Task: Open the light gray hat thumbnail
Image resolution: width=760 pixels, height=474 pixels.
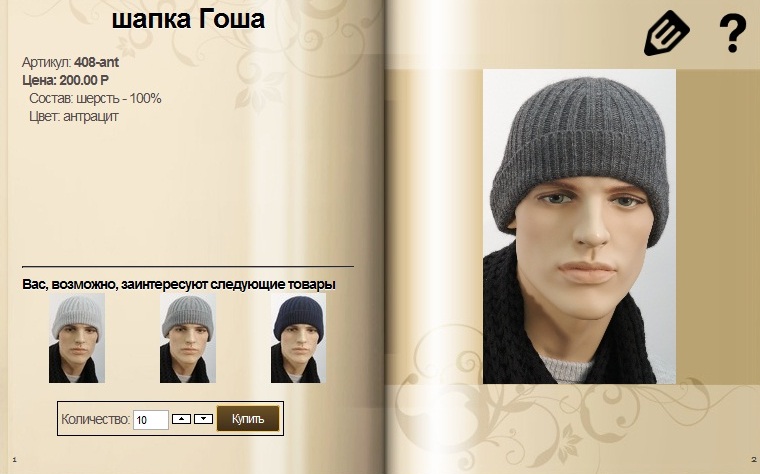Action: (x=77, y=338)
